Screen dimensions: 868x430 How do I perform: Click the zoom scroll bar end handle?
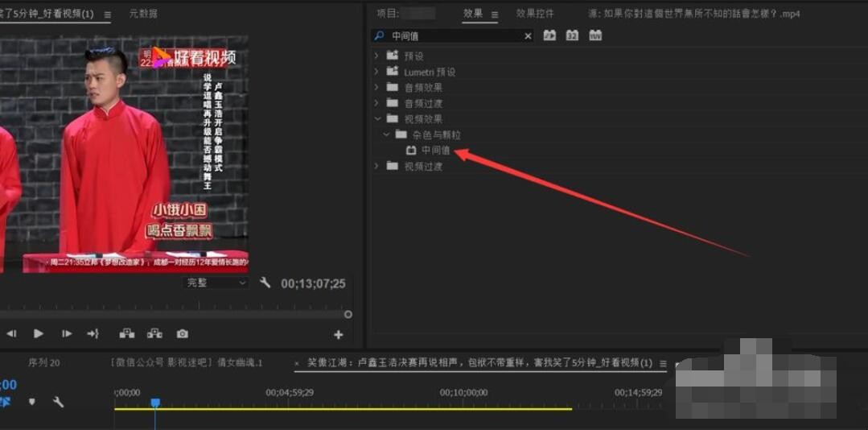[348, 314]
